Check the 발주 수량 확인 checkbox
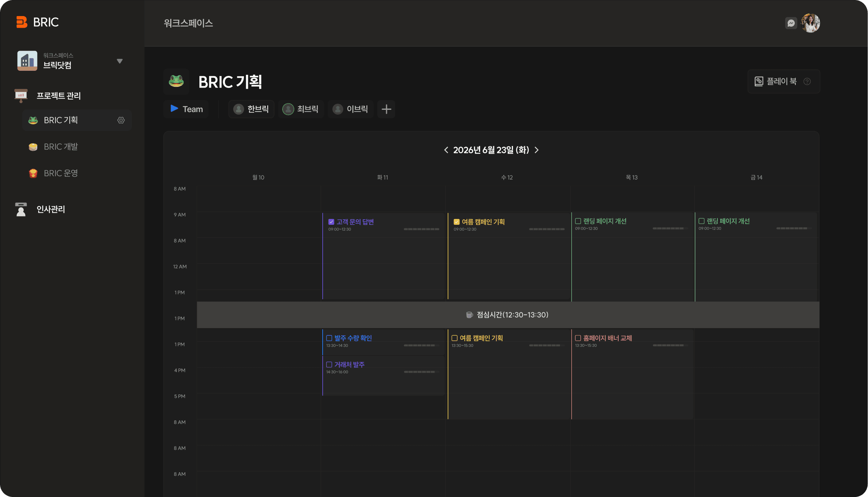Screen dimensions: 868x497 [329, 338]
